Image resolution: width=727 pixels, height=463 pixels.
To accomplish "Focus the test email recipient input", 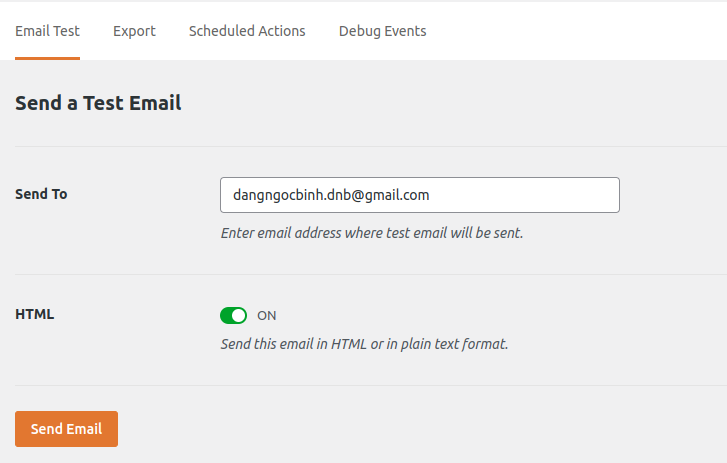I will point(419,195).
